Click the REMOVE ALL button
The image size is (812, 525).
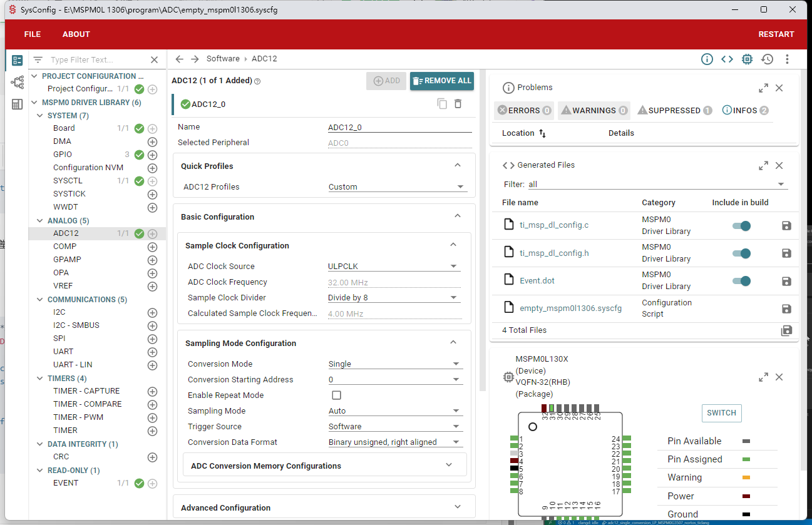coord(442,81)
